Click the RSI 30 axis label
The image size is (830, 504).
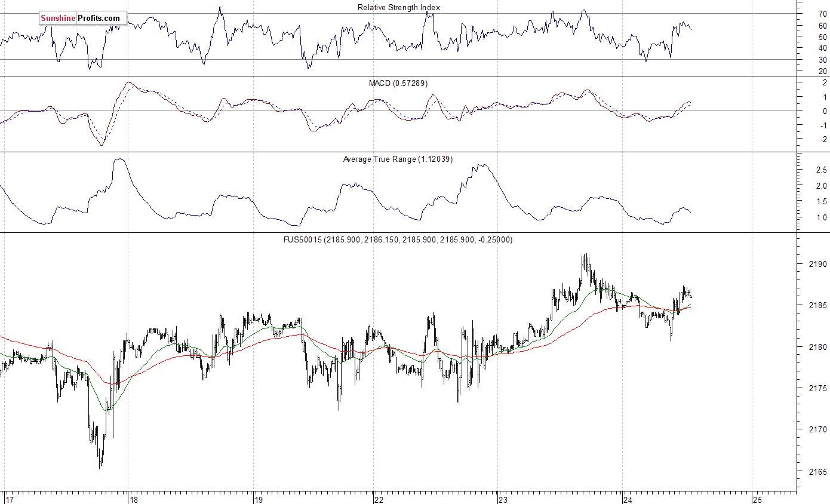[823, 59]
